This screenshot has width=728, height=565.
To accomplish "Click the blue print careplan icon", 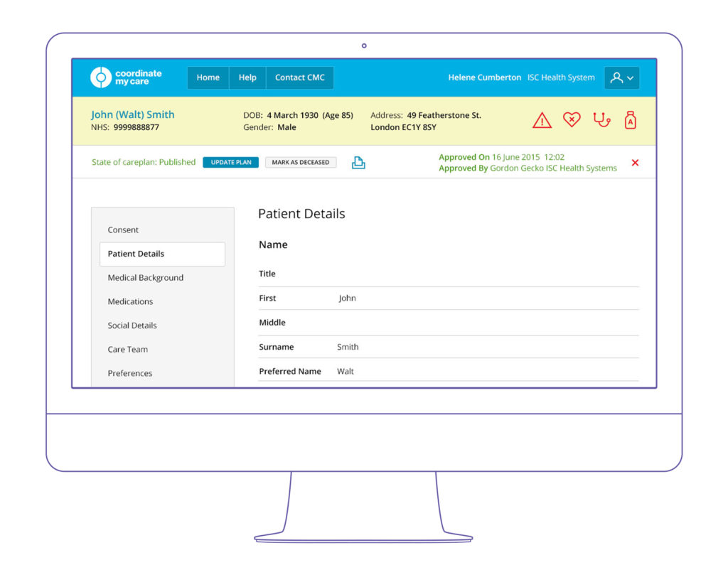I will 359,163.
